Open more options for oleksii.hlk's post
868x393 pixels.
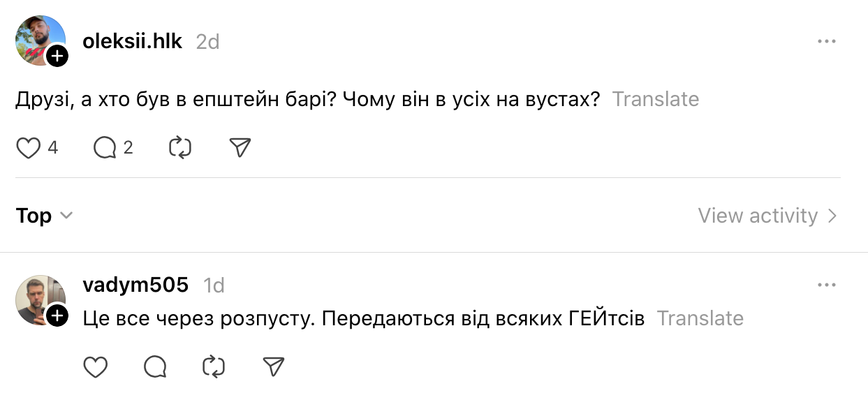(827, 42)
